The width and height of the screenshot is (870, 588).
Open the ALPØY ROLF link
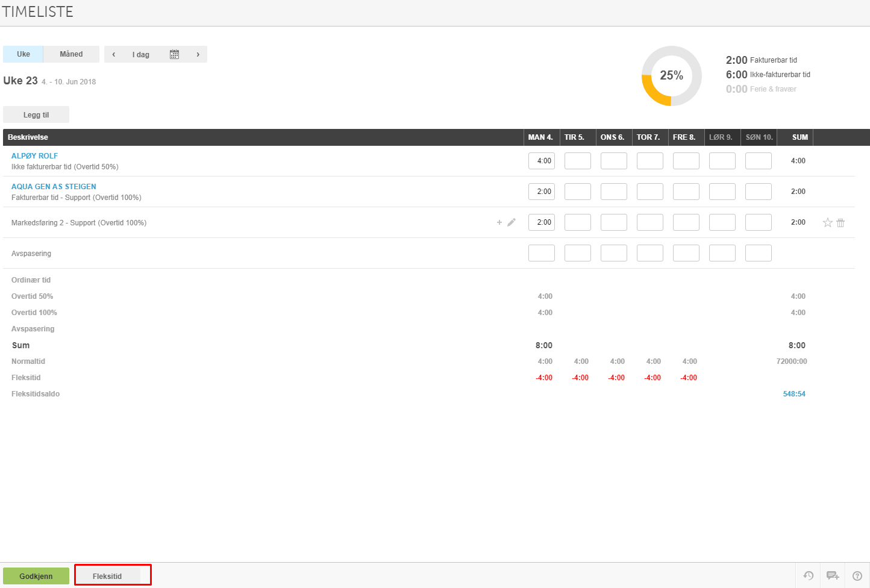click(35, 156)
